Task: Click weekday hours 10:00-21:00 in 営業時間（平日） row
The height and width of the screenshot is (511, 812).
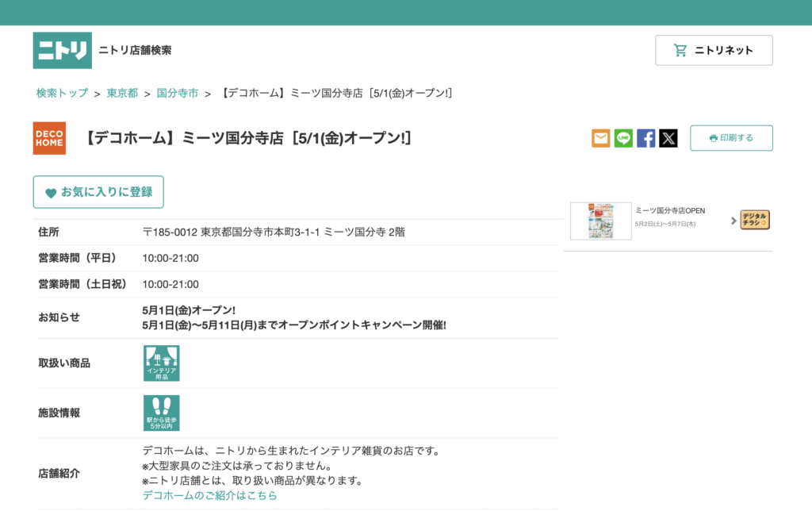Action: [x=170, y=258]
